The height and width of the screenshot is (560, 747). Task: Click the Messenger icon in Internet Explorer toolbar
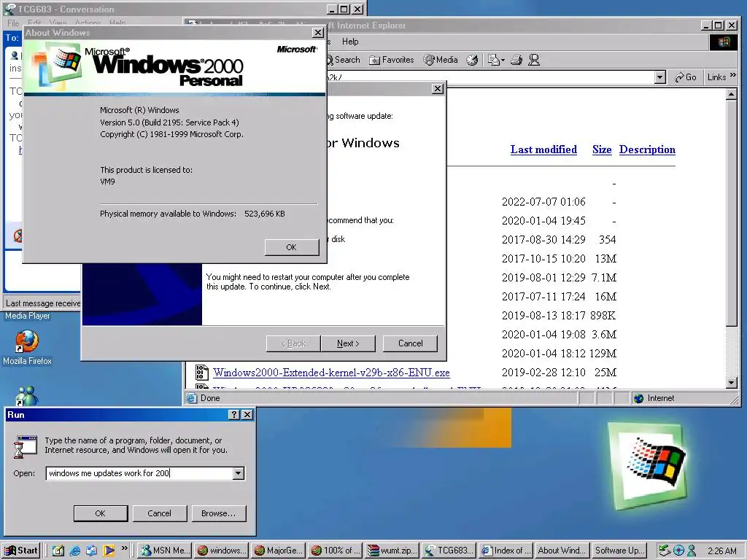(x=534, y=60)
